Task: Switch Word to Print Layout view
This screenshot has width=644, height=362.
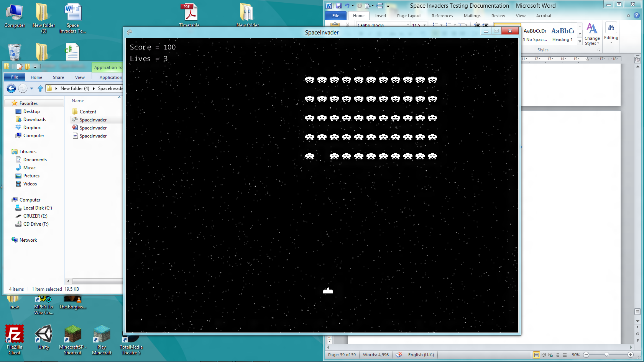Action: tap(537, 355)
